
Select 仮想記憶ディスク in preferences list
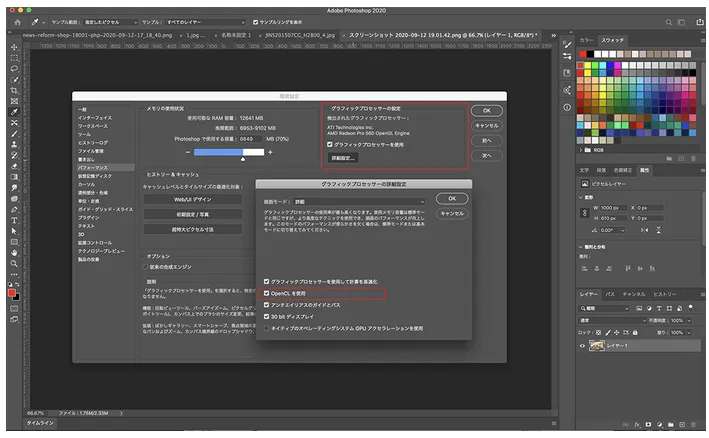point(95,176)
